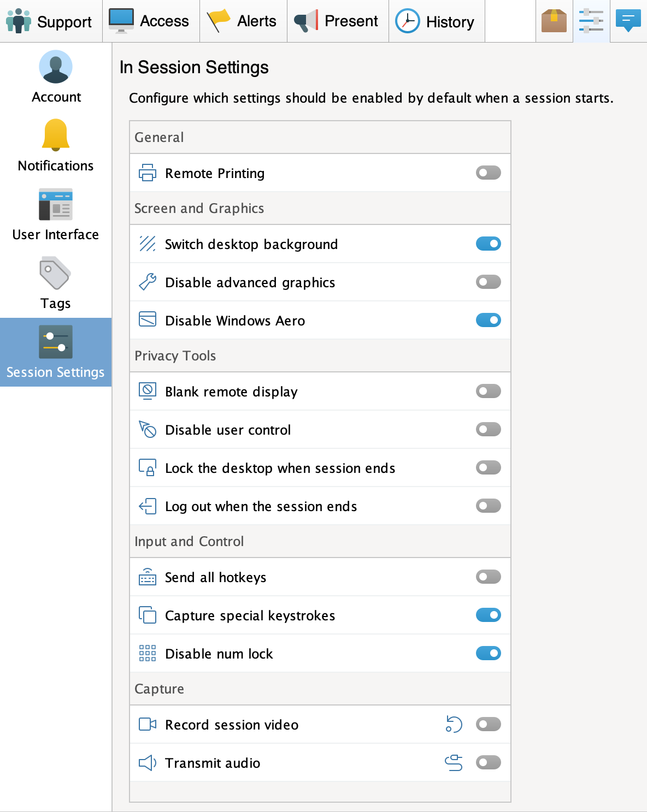Image resolution: width=647 pixels, height=812 pixels.
Task: Click the Record session video label
Action: click(232, 725)
